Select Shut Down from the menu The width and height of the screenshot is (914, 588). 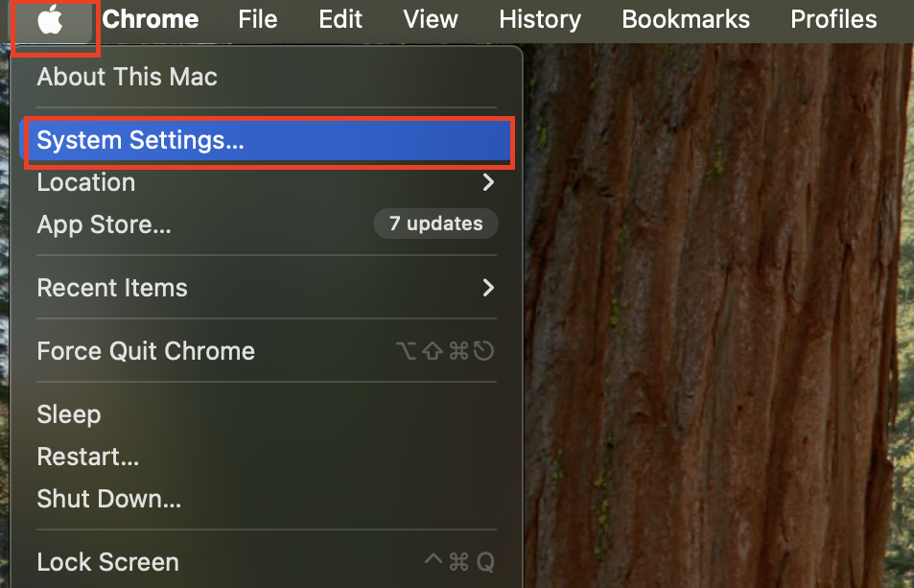[x=108, y=499]
